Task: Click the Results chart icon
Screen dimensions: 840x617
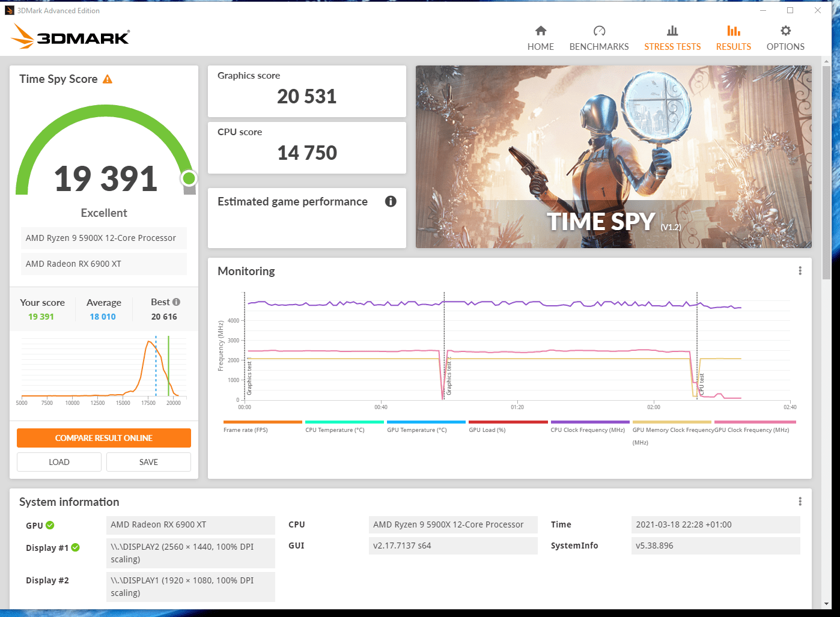Action: [734, 31]
